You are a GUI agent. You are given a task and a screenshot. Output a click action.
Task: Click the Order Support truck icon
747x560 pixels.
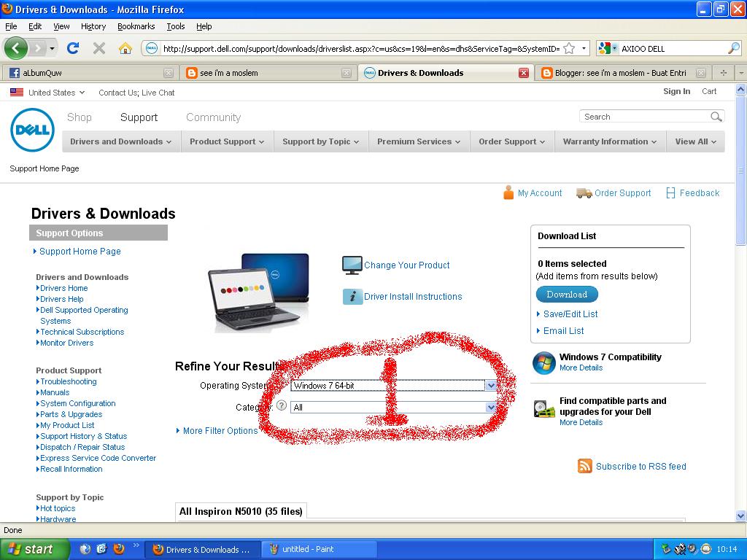coord(584,192)
